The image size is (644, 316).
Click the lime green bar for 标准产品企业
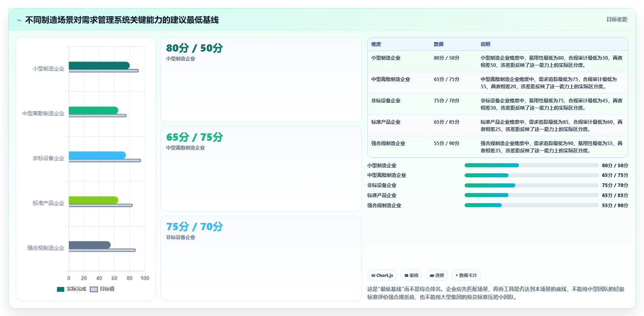click(94, 200)
